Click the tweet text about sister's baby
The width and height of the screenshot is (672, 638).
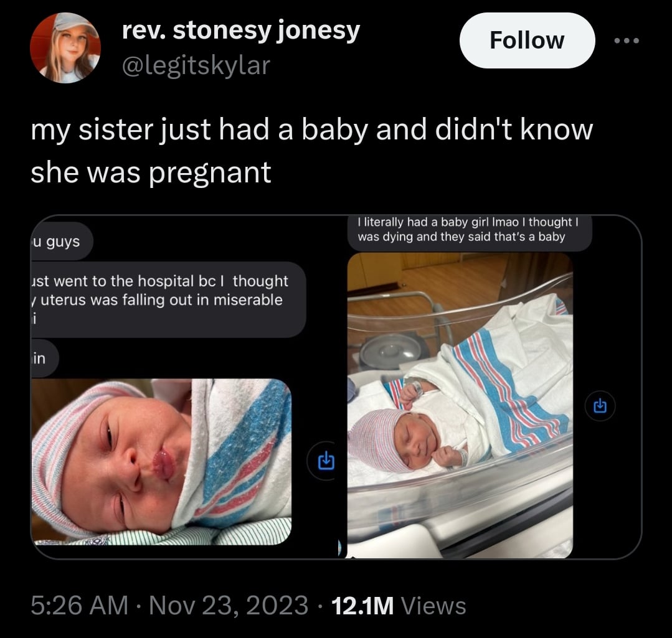click(311, 151)
